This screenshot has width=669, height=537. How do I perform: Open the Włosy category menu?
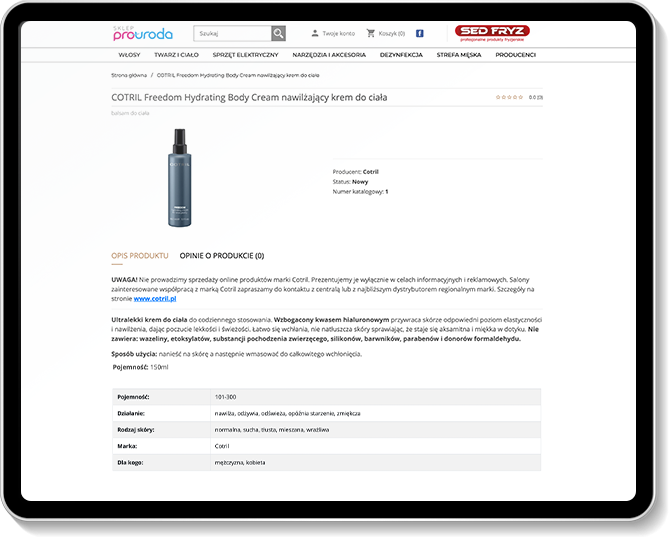click(x=129, y=55)
